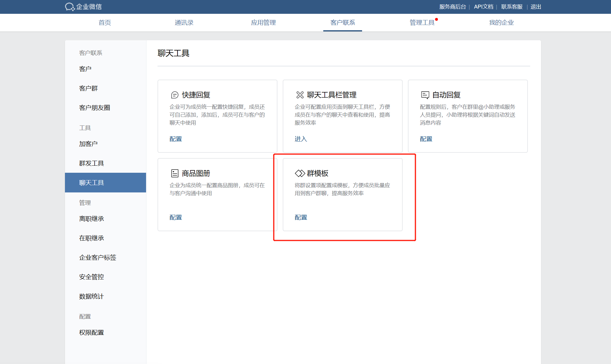The height and width of the screenshot is (364, 611).
Task: Select 群发工具 in the sidebar
Action: click(x=91, y=163)
